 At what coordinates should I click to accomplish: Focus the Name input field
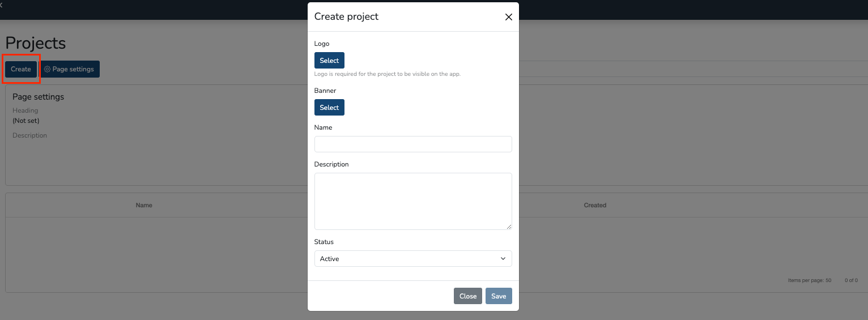pyautogui.click(x=412, y=144)
